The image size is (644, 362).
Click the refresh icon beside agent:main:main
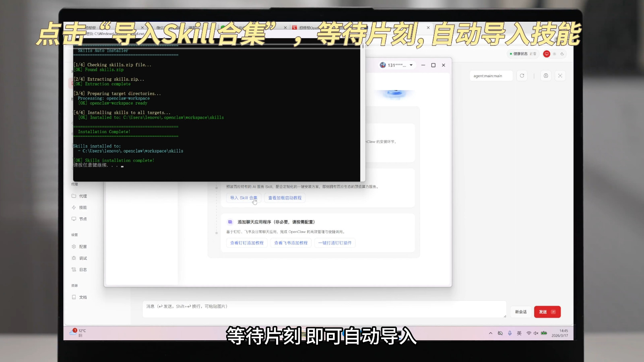(x=522, y=76)
